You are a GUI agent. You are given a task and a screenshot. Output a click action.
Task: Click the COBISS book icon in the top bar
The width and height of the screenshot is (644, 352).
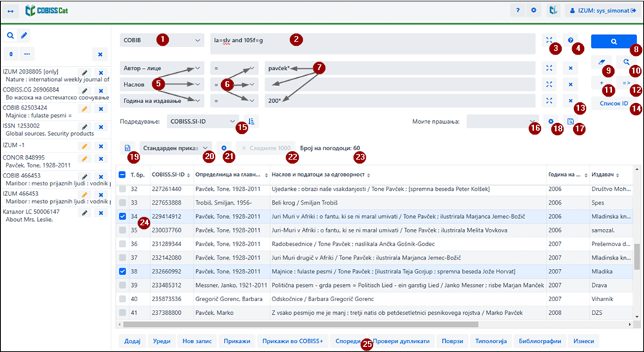point(553,10)
